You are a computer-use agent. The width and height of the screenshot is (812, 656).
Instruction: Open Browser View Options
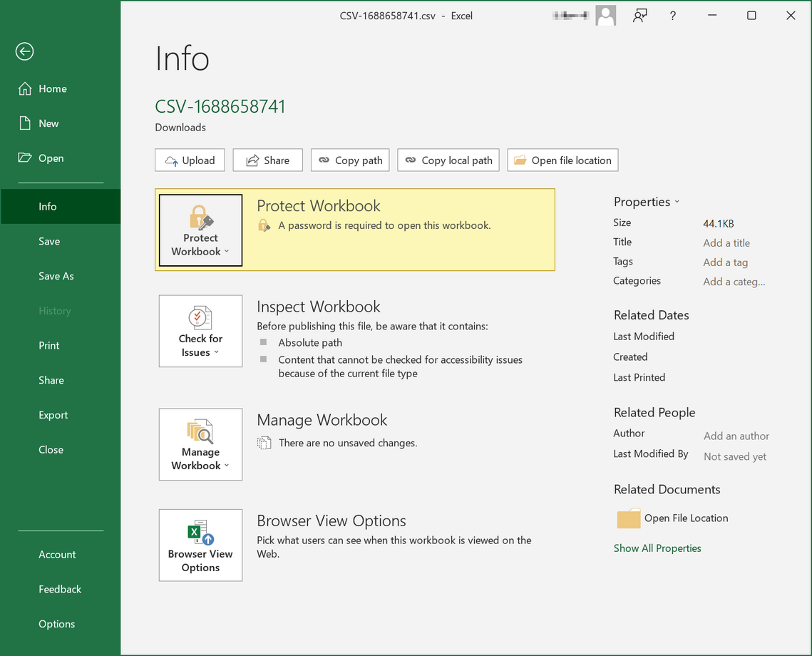[x=200, y=545]
